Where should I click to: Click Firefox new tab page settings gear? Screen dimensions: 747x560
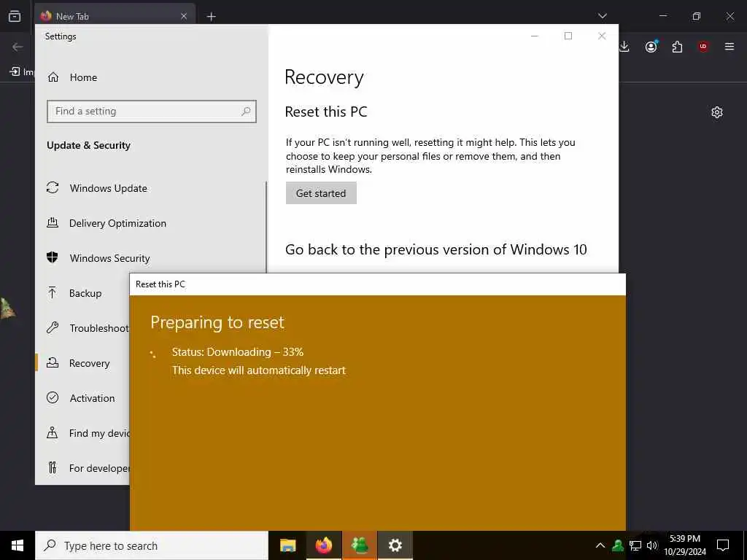click(x=717, y=112)
